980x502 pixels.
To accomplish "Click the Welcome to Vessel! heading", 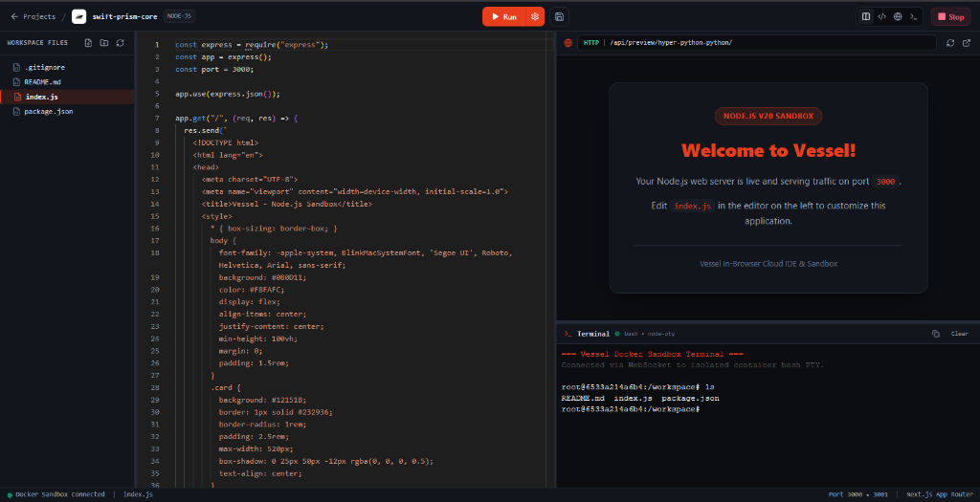I will tap(768, 150).
